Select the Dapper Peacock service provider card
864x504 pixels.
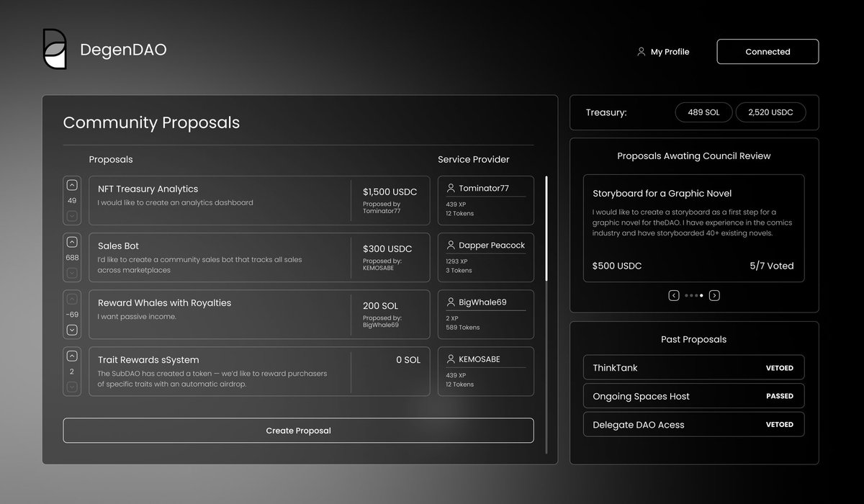pyautogui.click(x=486, y=257)
